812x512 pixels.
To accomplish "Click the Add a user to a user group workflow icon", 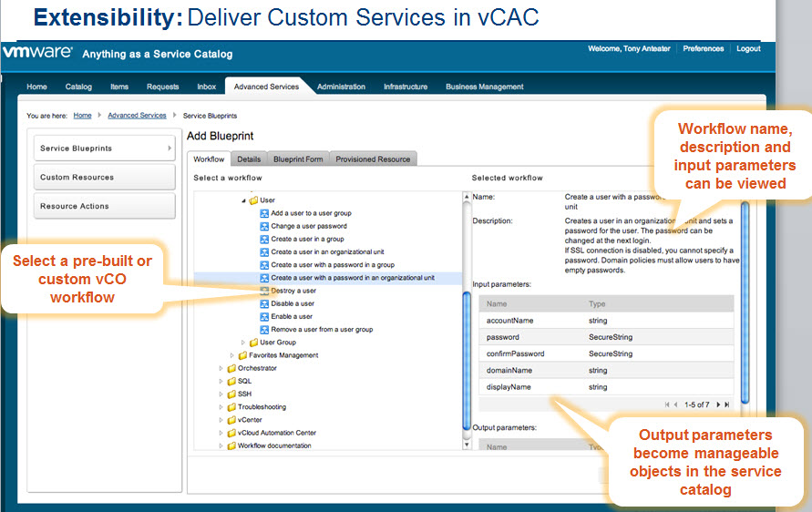I will point(264,213).
